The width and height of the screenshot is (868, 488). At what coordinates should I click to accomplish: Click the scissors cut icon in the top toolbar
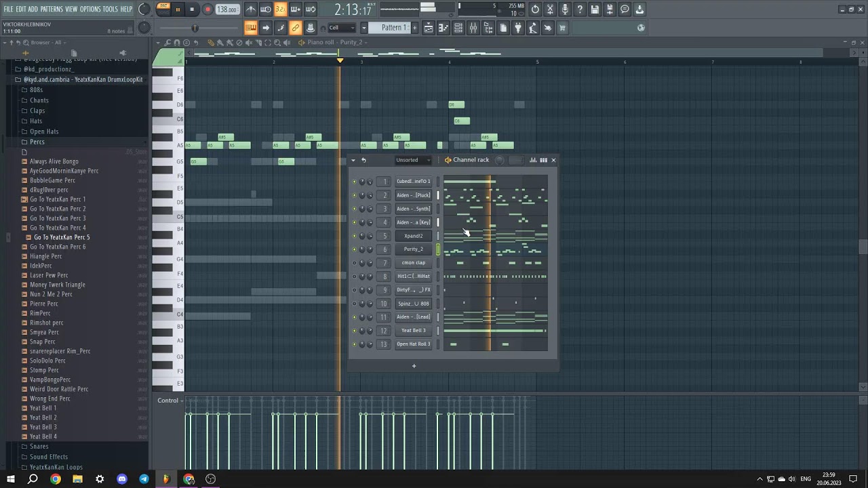coord(550,9)
